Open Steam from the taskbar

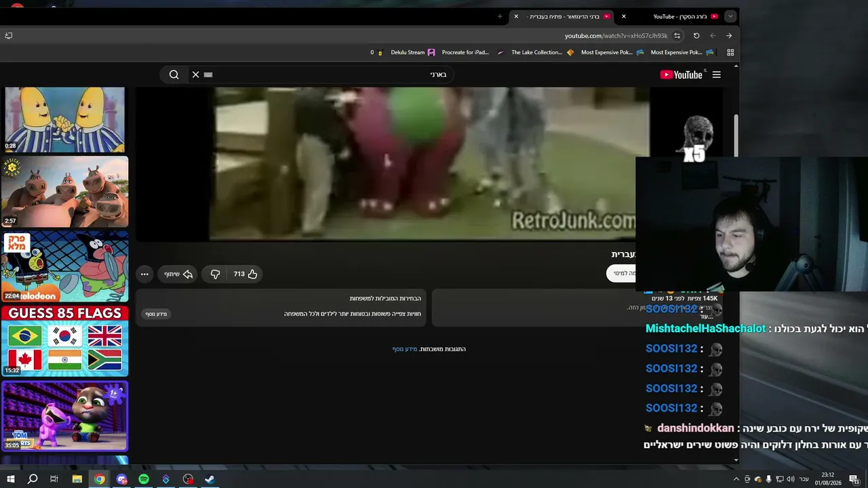pos(210,479)
